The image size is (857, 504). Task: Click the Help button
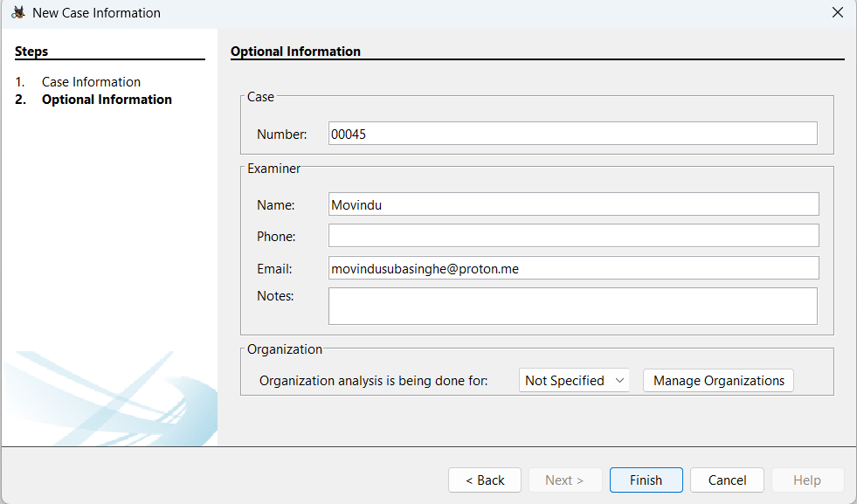click(x=806, y=480)
